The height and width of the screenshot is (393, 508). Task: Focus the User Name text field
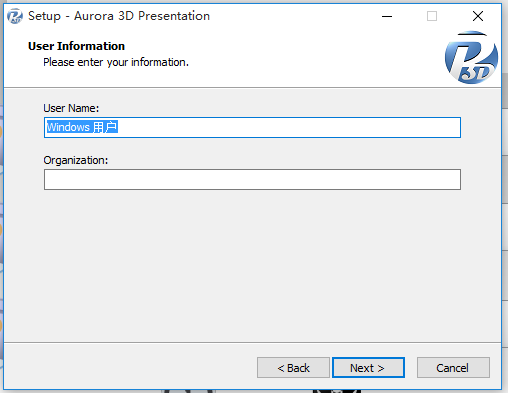click(252, 127)
